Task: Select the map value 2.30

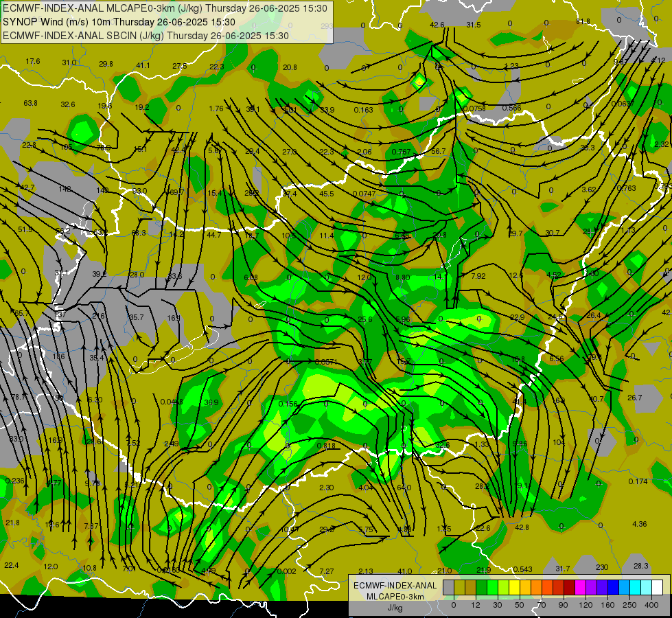Action: point(327,488)
